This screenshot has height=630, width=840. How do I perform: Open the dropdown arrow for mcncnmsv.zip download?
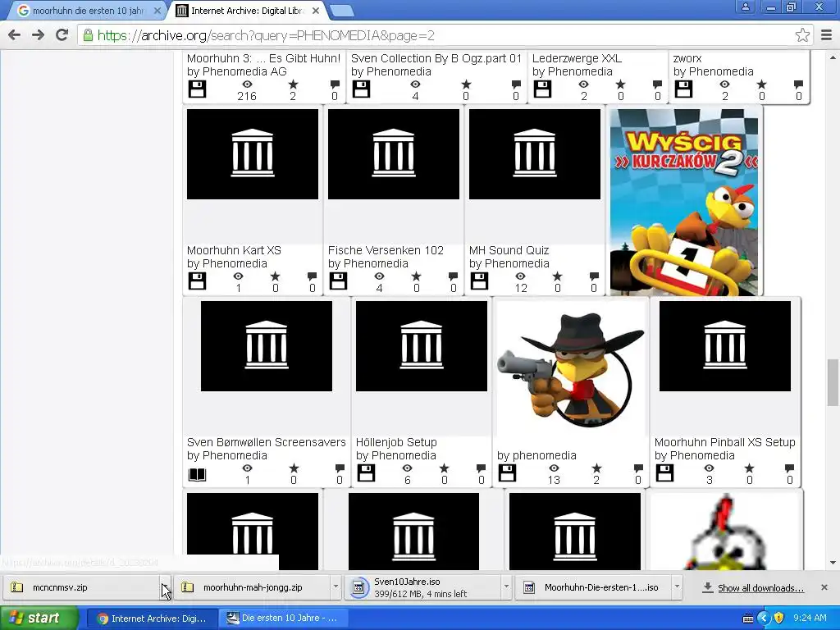(x=166, y=587)
